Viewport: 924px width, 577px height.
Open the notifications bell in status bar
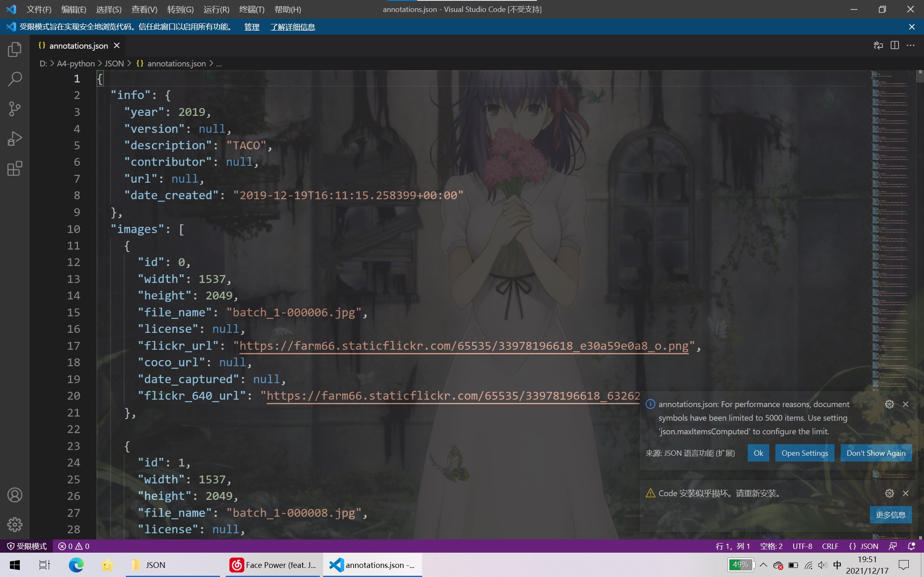(x=911, y=546)
